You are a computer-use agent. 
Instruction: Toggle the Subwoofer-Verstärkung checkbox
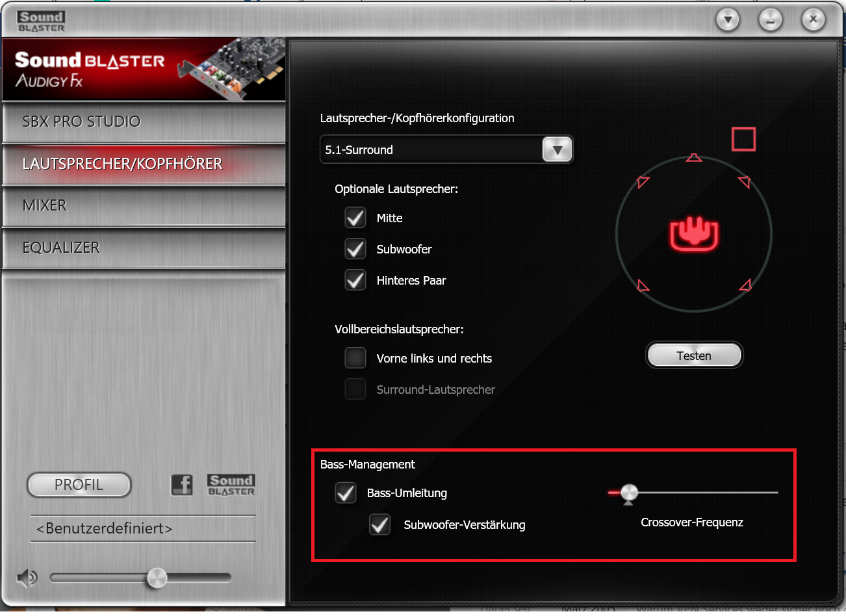380,524
